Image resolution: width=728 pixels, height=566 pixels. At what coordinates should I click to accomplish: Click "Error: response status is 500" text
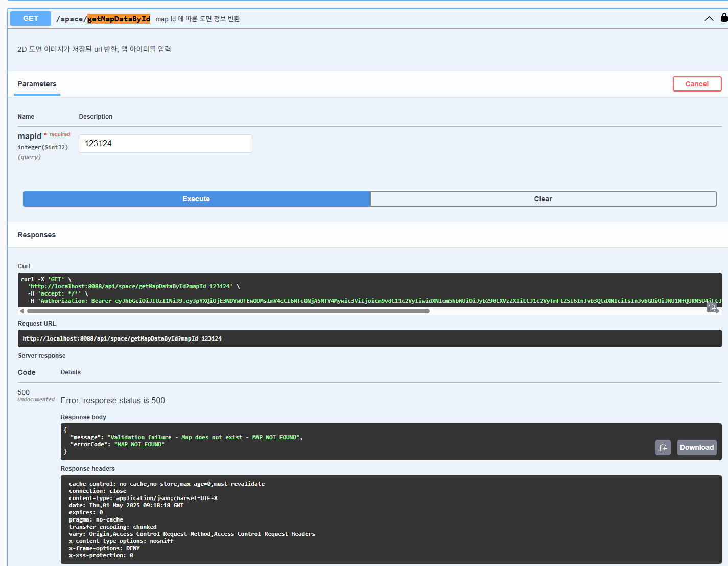coord(113,401)
